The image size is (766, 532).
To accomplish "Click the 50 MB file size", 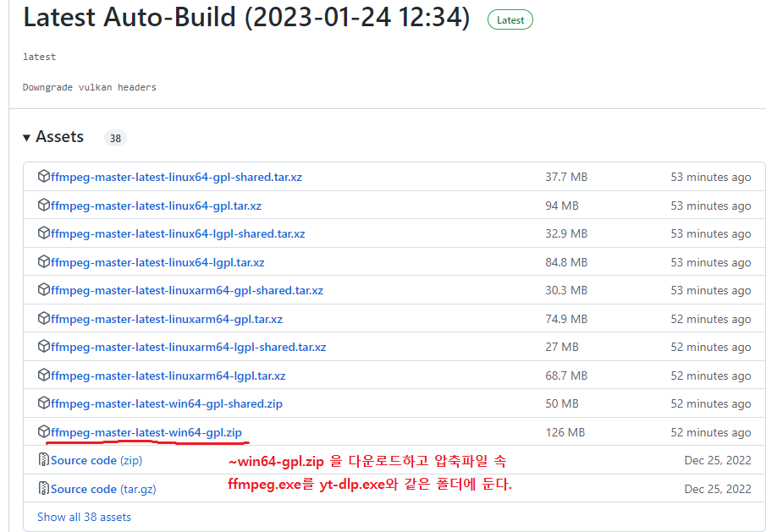I will (x=562, y=403).
